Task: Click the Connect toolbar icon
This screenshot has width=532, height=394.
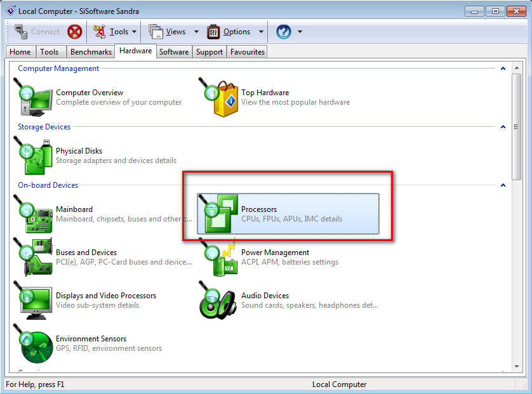Action: coord(21,32)
